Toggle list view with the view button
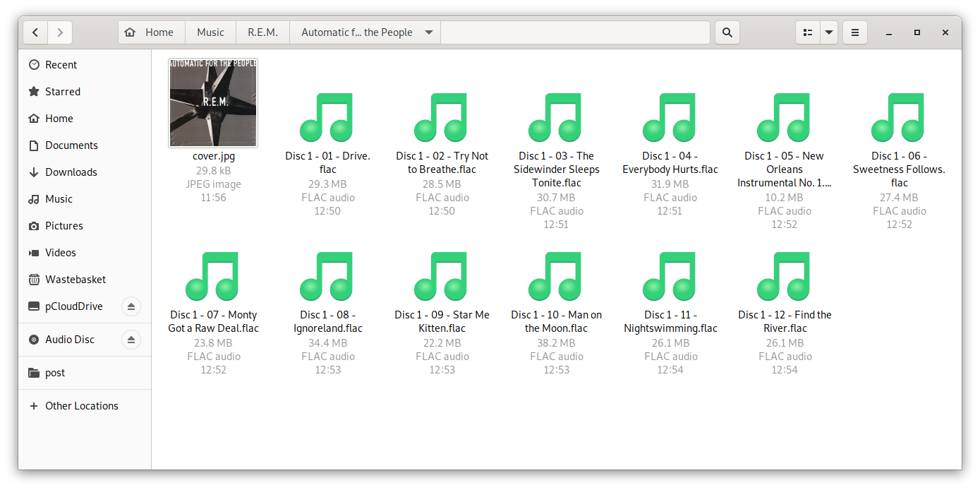Image resolution: width=980 pixels, height=490 pixels. [x=808, y=32]
